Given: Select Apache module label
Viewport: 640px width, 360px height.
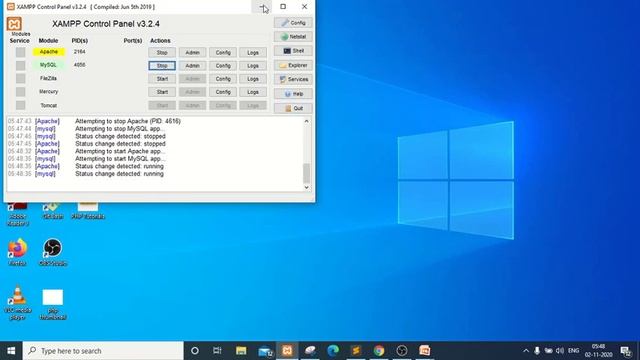Looking at the screenshot, I should point(49,52).
